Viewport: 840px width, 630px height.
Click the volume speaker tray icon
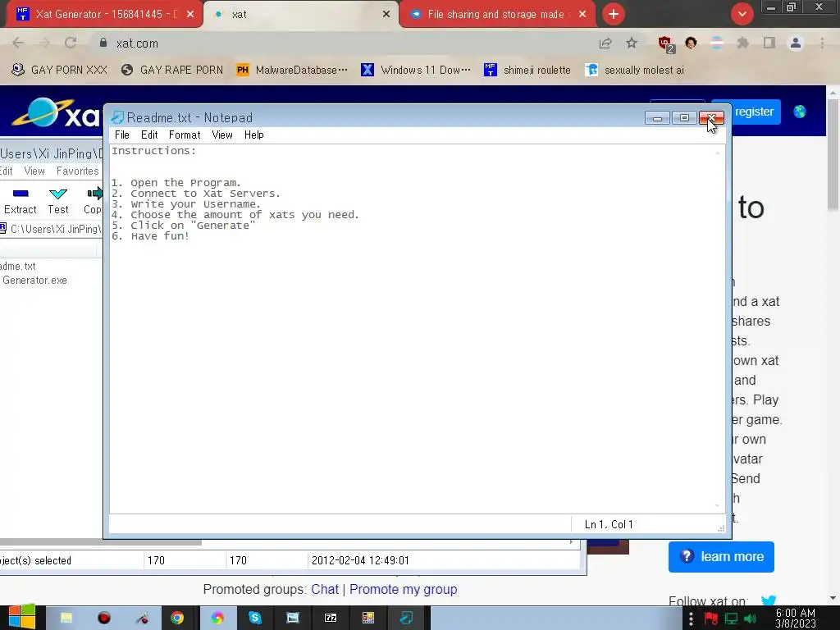pyautogui.click(x=750, y=619)
